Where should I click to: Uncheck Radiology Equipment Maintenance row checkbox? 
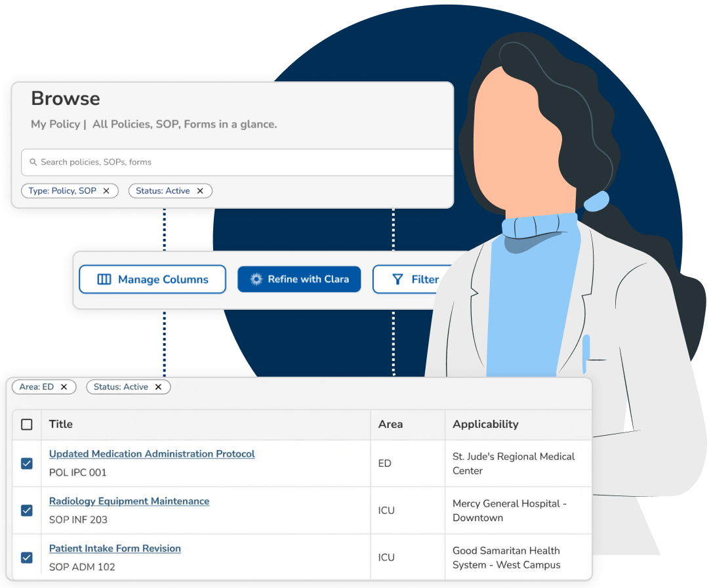[27, 511]
